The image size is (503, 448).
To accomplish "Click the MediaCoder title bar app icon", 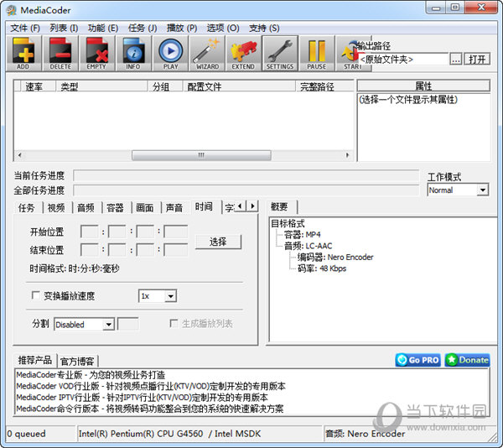I will [x=12, y=10].
